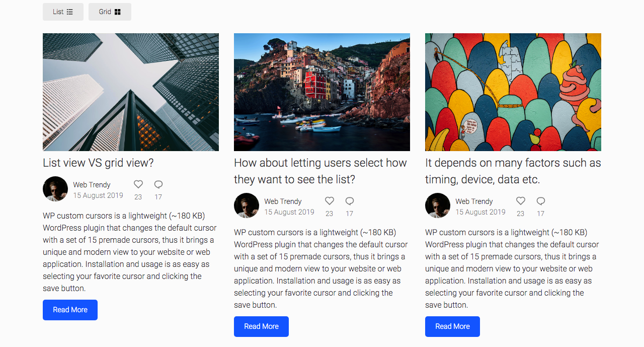
Task: Switch to List view
Action: [63, 12]
